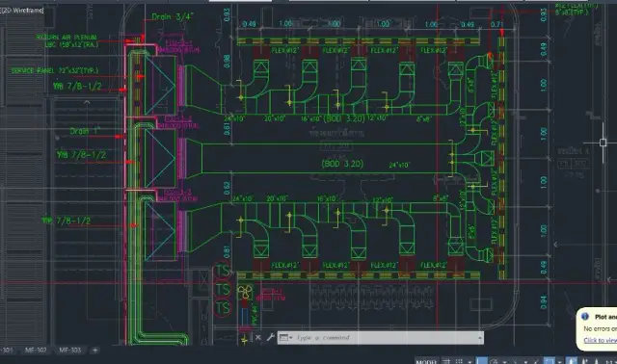Expand command history arrow at command line end
The width and height of the screenshot is (617, 364).
(x=480, y=338)
